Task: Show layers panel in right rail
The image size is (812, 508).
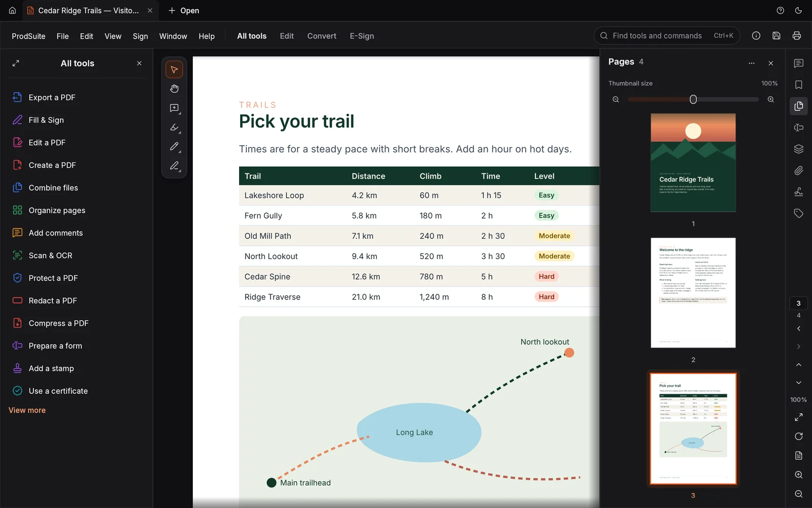Action: click(x=799, y=149)
